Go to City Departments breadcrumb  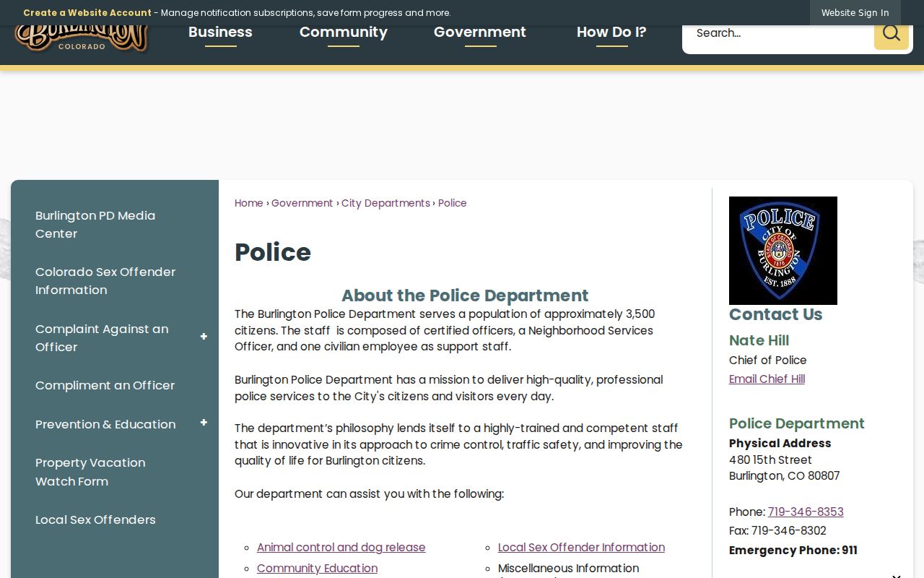(385, 203)
